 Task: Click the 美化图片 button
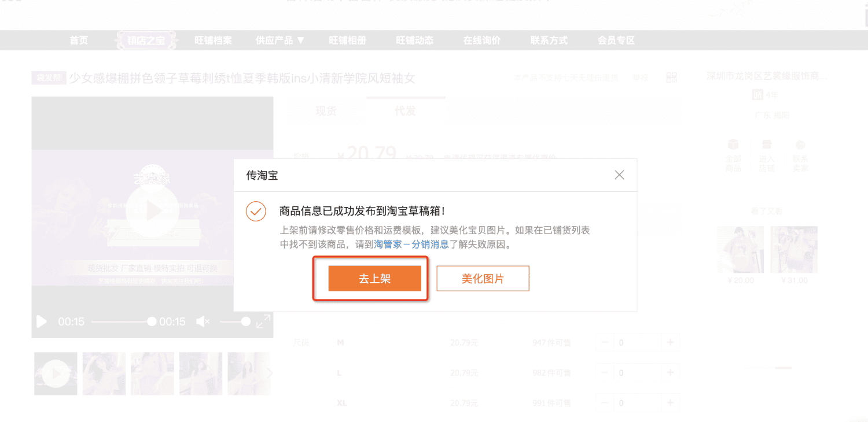483,278
